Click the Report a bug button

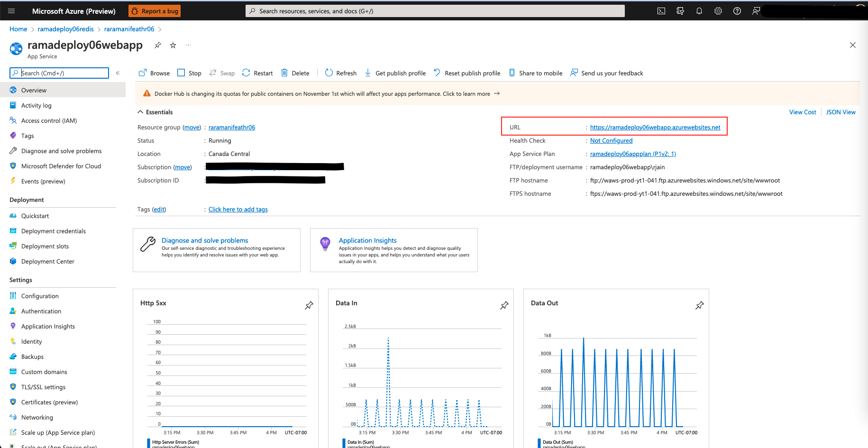point(155,11)
